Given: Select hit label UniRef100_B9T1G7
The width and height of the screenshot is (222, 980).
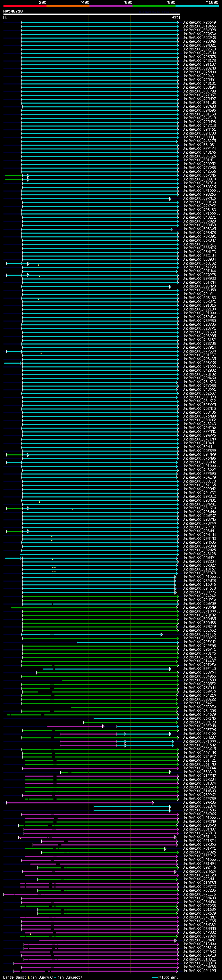Looking at the screenshot, I should (x=199, y=65).
